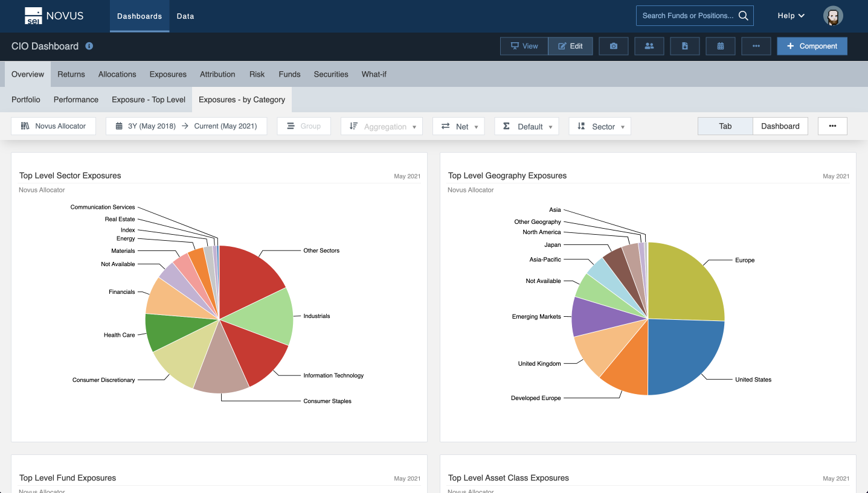The height and width of the screenshot is (493, 868).
Task: Click the share with users icon
Action: [x=649, y=46]
